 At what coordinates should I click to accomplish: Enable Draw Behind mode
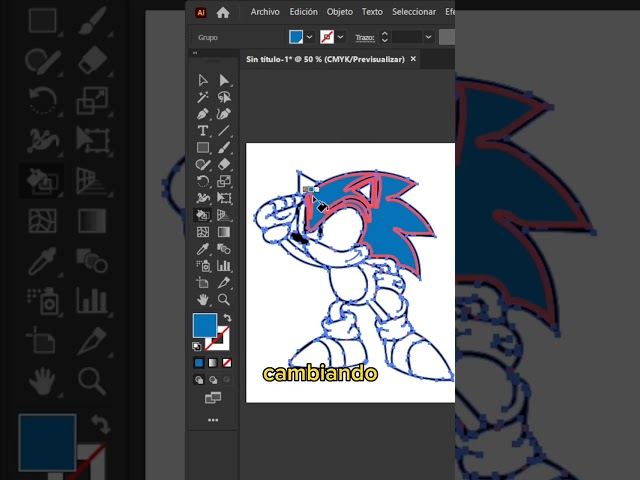click(213, 380)
